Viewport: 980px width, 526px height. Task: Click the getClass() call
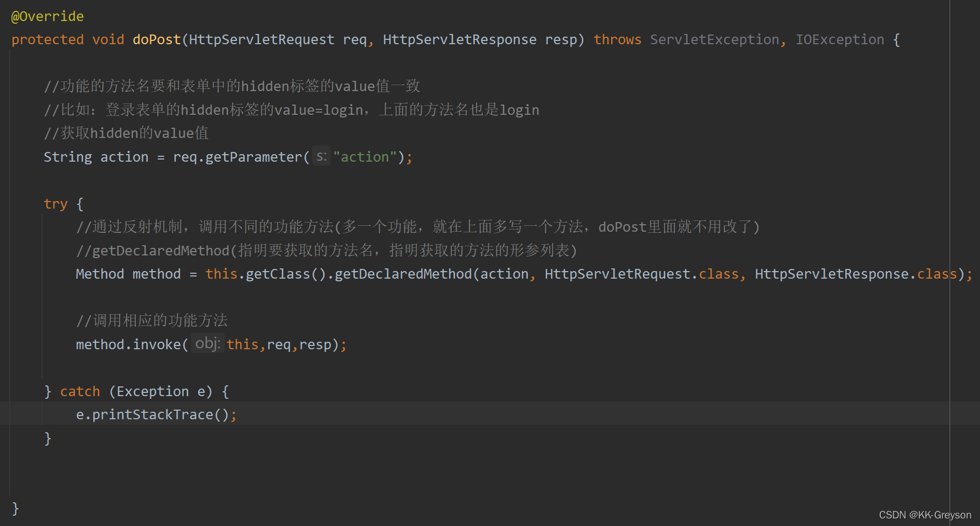coord(286,274)
